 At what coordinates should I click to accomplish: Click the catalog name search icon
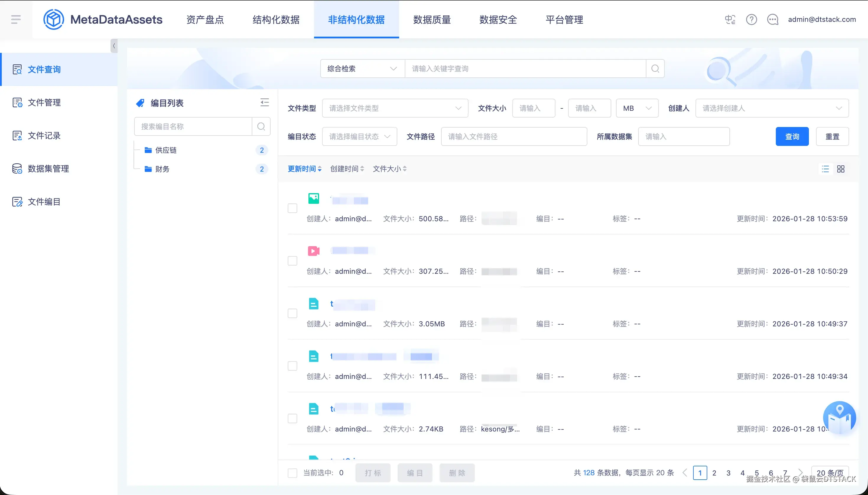[x=261, y=126]
